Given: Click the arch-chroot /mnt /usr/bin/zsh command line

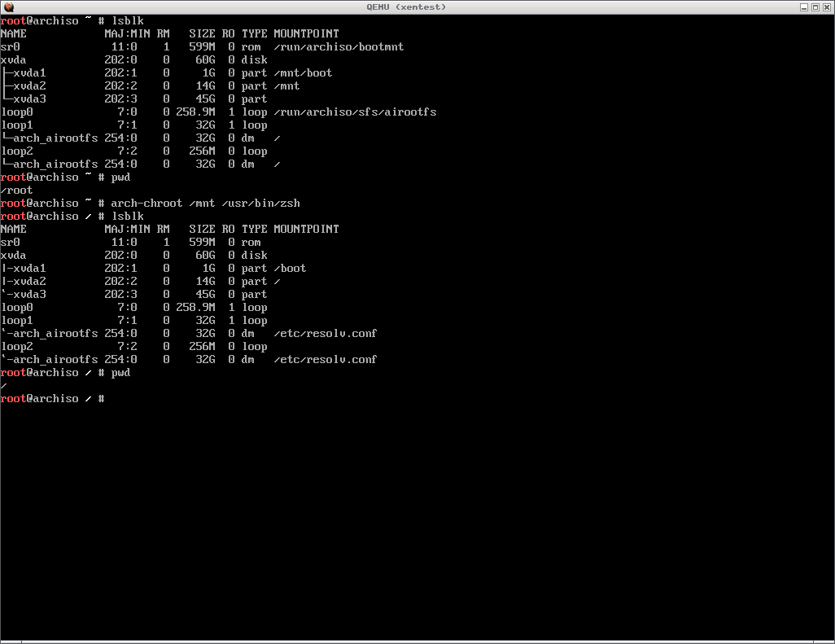Looking at the screenshot, I should point(205,203).
